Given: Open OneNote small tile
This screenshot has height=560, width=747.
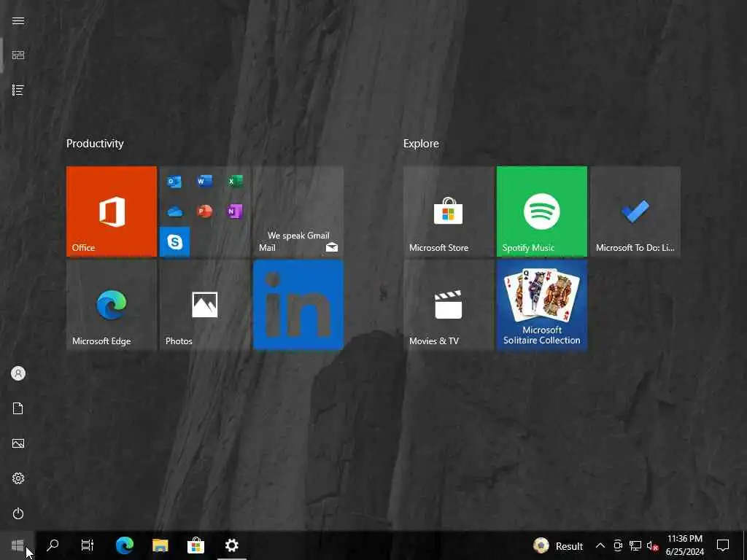Looking at the screenshot, I should pyautogui.click(x=234, y=211).
